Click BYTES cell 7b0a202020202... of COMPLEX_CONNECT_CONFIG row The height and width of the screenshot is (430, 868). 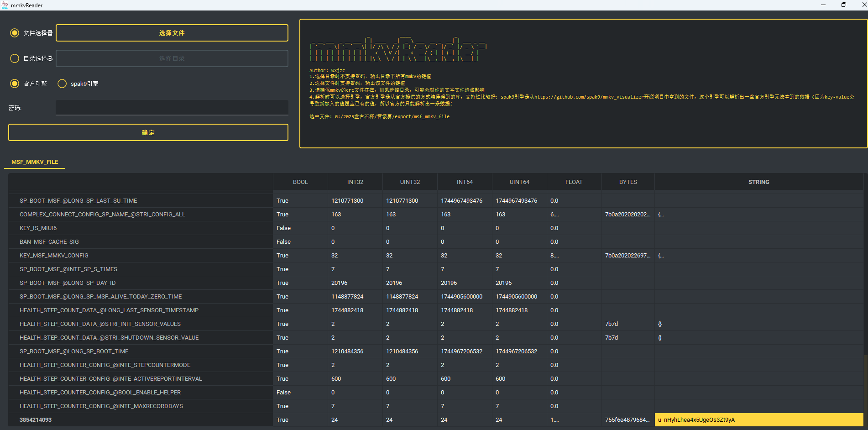tap(628, 214)
